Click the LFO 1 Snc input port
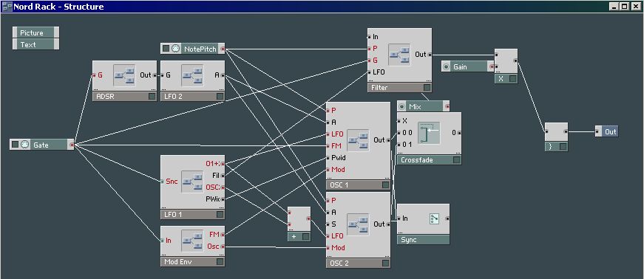 (x=163, y=182)
